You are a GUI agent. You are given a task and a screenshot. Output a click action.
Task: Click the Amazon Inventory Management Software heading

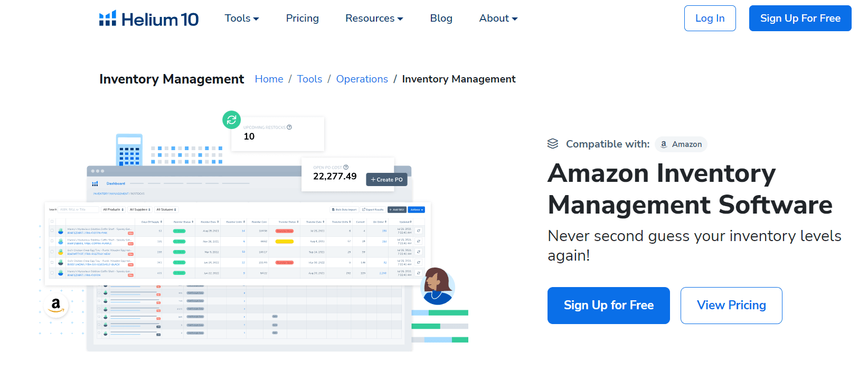(x=690, y=189)
